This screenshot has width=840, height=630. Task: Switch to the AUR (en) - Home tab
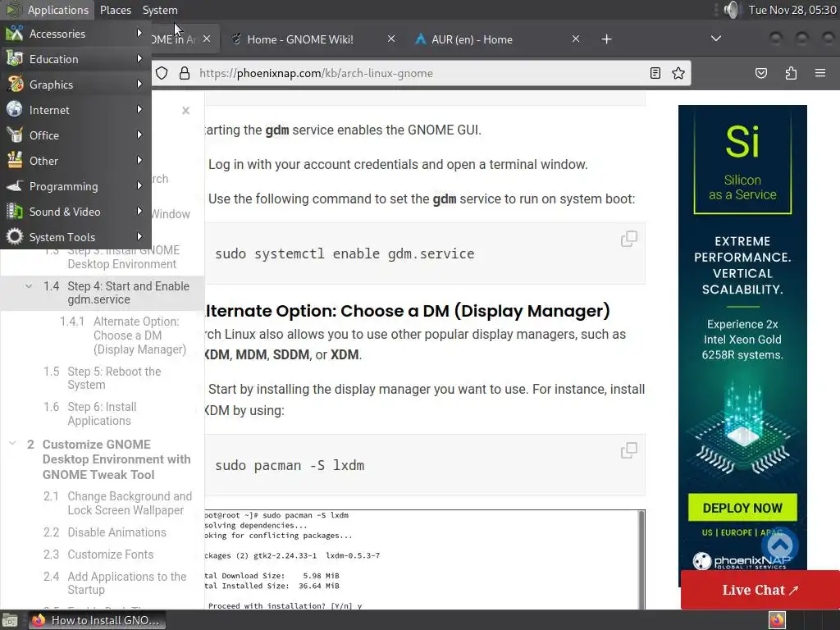[x=472, y=39]
